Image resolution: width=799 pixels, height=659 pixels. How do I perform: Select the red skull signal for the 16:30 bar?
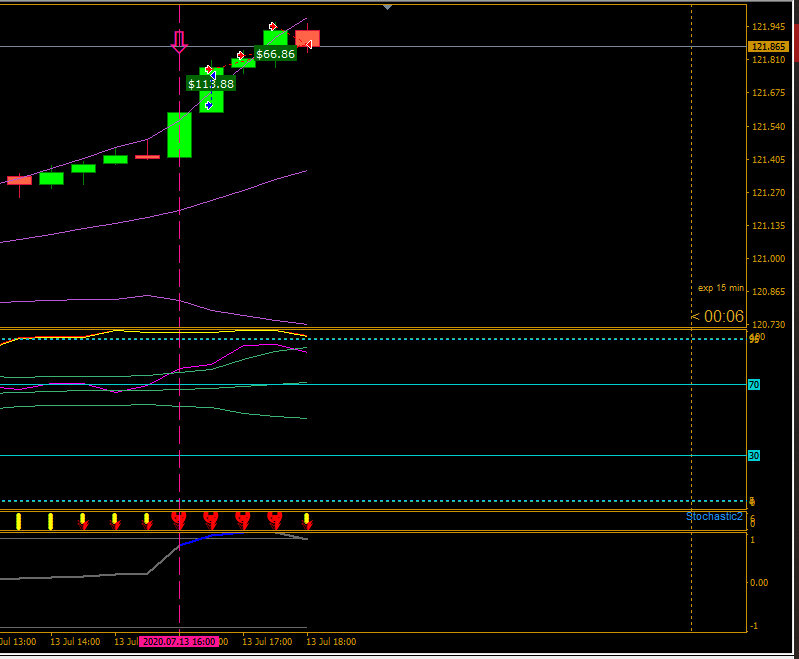coord(211,520)
